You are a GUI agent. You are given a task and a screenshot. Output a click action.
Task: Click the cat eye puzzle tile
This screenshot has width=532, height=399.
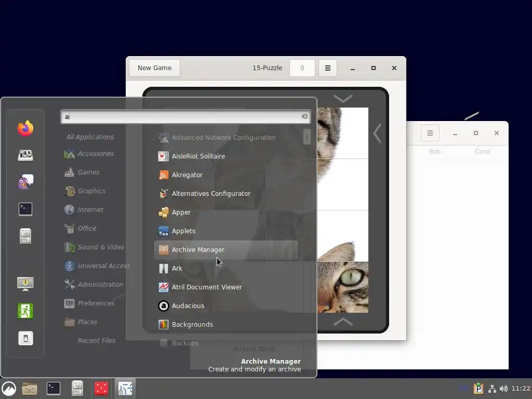coord(343,287)
